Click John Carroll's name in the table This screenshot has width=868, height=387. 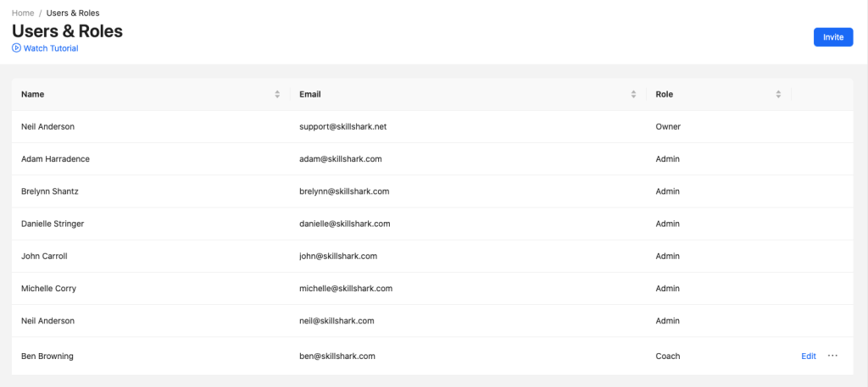click(x=44, y=256)
